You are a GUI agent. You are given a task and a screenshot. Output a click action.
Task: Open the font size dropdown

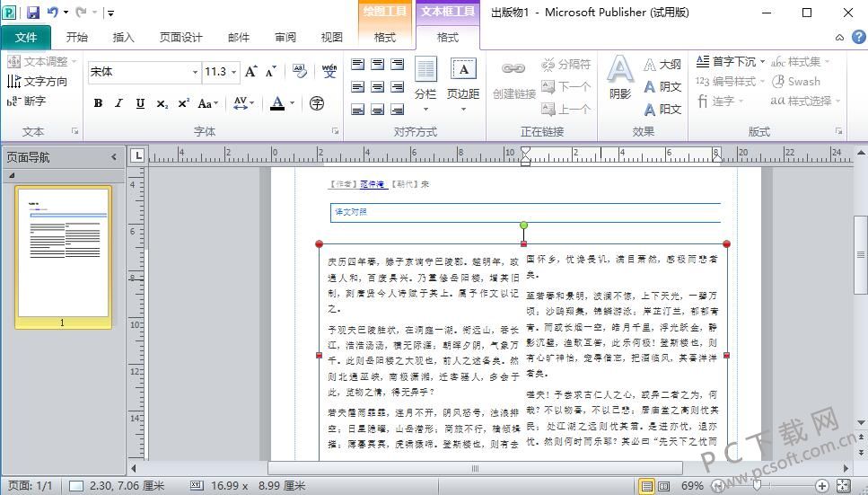click(x=234, y=72)
